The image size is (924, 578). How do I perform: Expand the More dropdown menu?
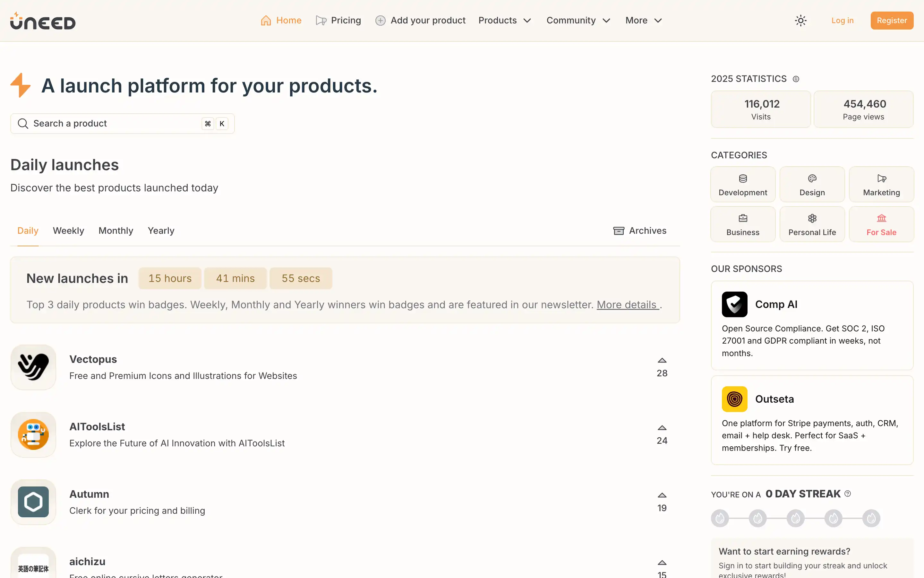coord(643,21)
